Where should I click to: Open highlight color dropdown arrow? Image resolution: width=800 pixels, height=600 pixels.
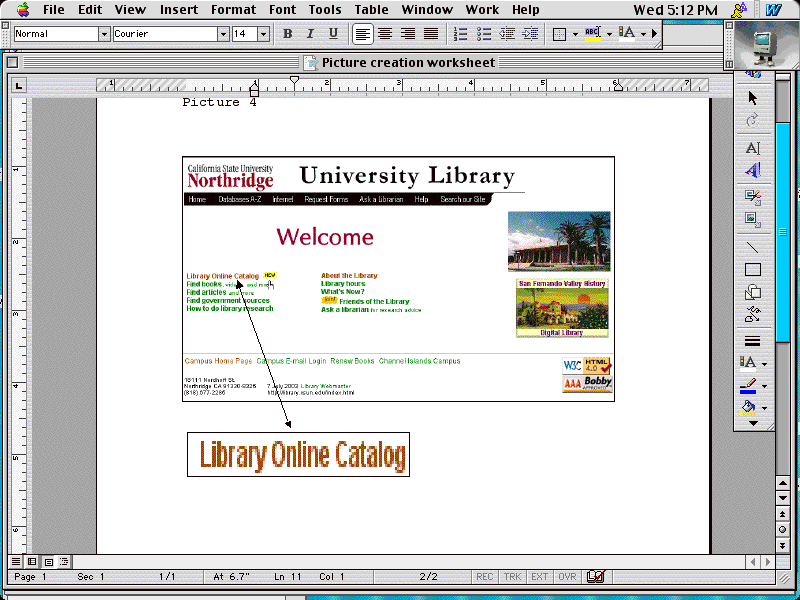click(x=609, y=34)
